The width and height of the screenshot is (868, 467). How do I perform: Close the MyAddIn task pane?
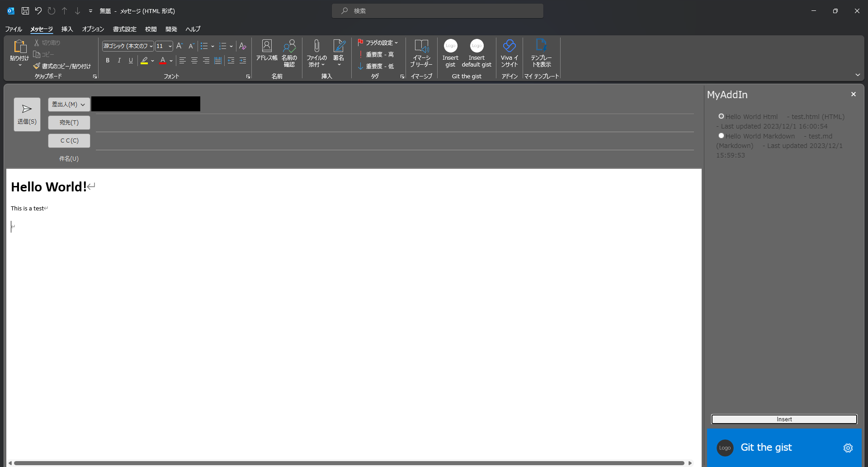[x=854, y=94]
